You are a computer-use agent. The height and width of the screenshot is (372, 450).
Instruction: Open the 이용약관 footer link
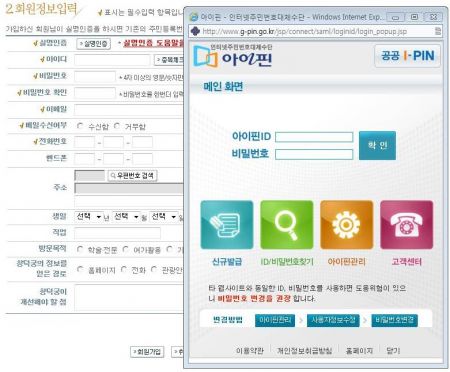pos(250,351)
